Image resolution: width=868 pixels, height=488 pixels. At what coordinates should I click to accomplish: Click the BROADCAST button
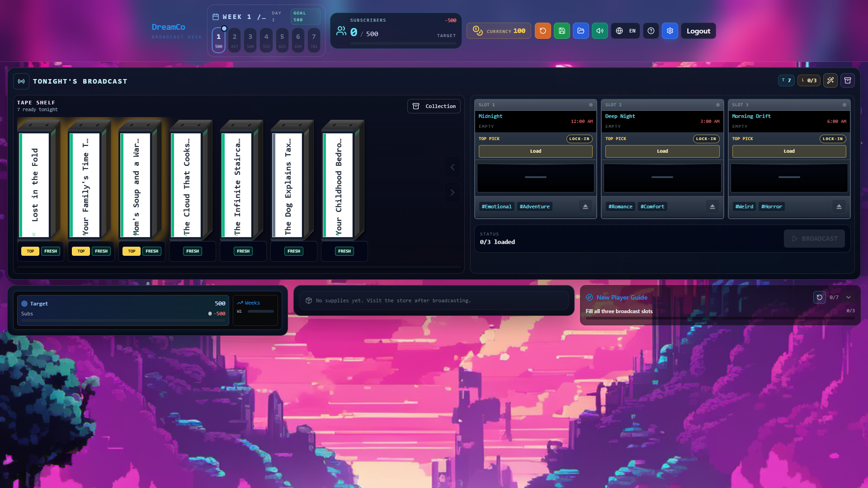click(x=814, y=239)
